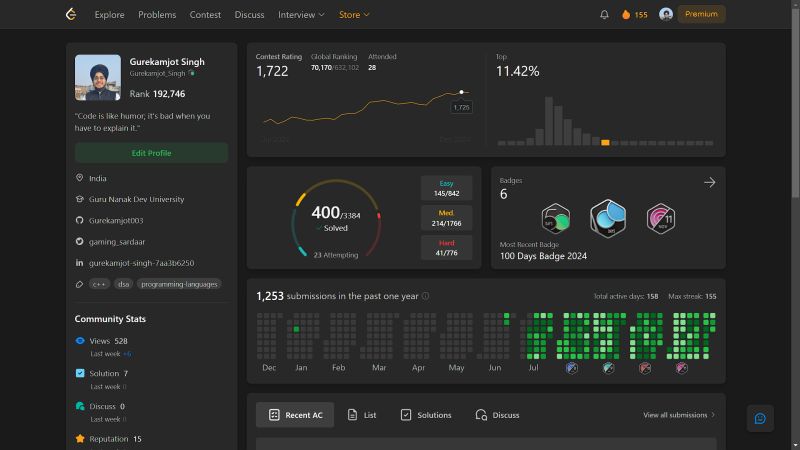The image size is (800, 450).
Task: Open the Explore nav item
Action: [x=109, y=15]
